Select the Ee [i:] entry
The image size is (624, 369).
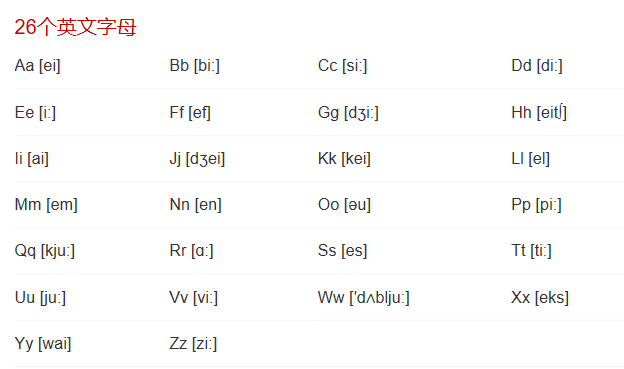tap(35, 113)
